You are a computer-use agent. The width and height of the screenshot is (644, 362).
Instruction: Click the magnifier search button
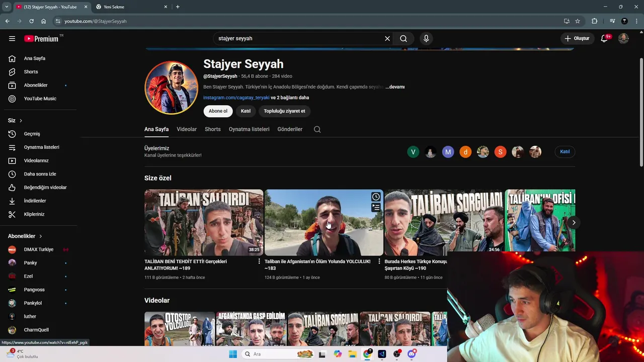point(404,38)
